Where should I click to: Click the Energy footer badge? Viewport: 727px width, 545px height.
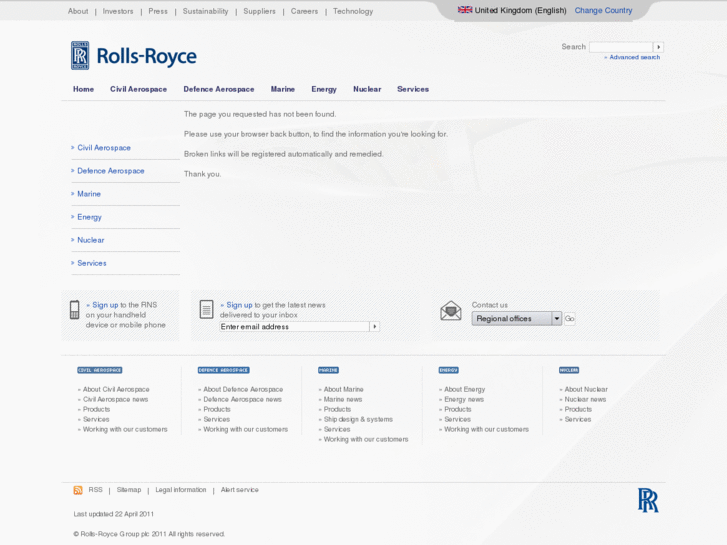pyautogui.click(x=448, y=370)
